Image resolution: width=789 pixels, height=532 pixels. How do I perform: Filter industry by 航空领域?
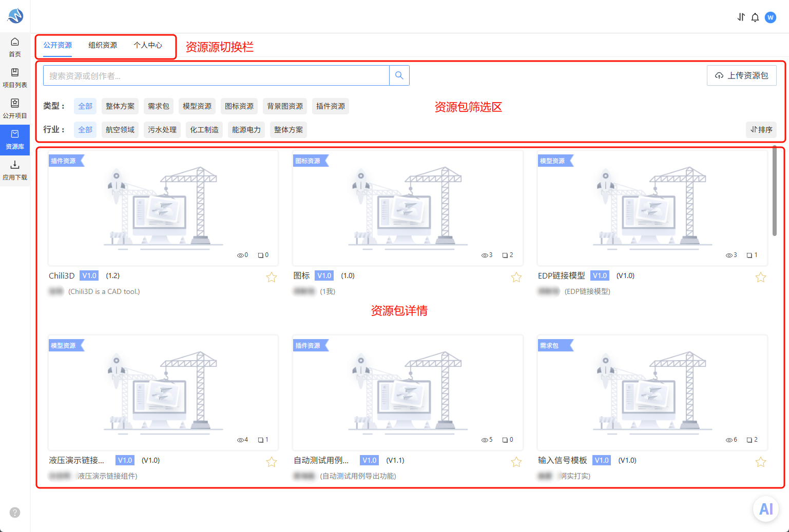(120, 130)
